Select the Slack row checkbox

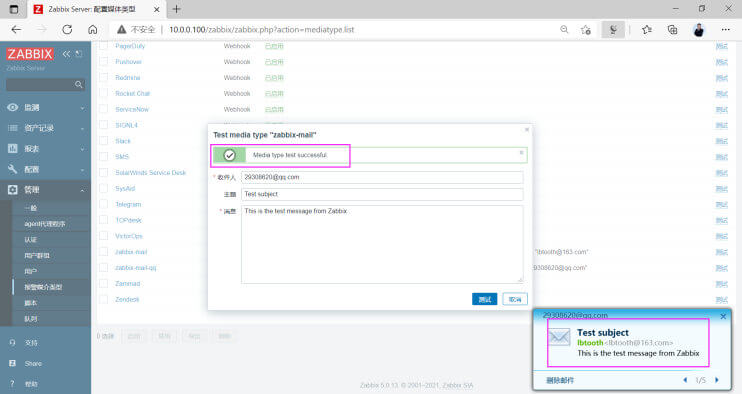pos(104,141)
